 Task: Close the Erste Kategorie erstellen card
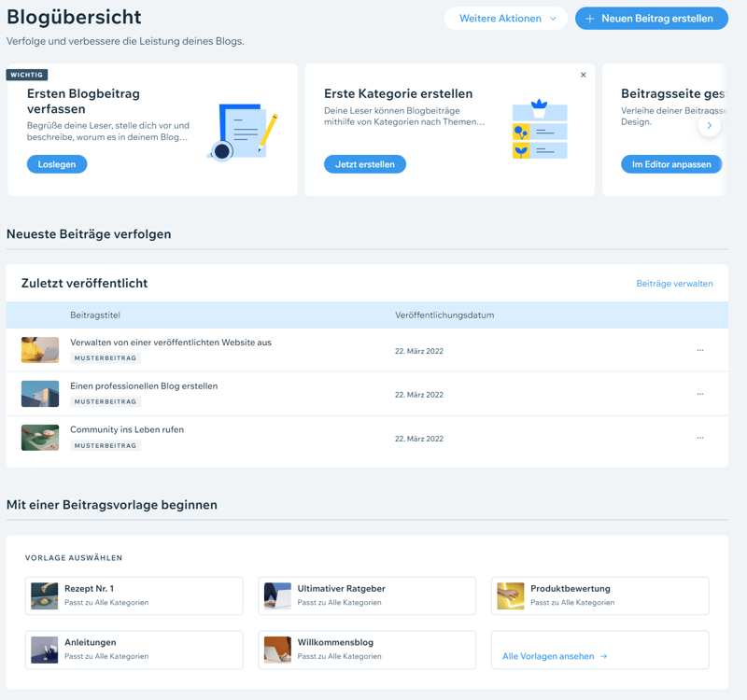point(584,75)
